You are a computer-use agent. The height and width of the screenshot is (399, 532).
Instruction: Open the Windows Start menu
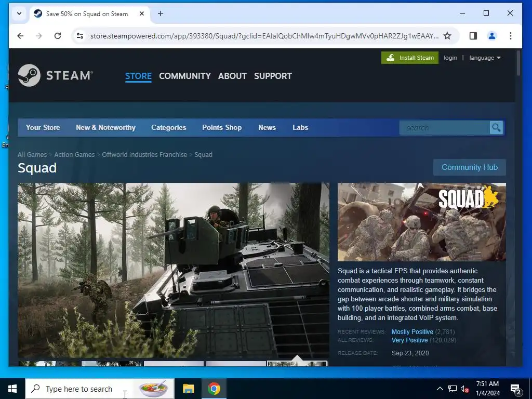[12, 389]
